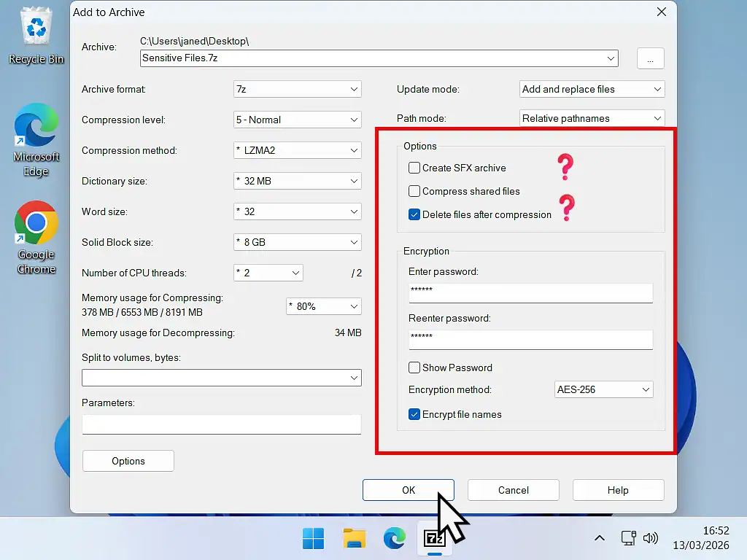
Task: Enable Create SFX archive
Action: click(x=414, y=168)
